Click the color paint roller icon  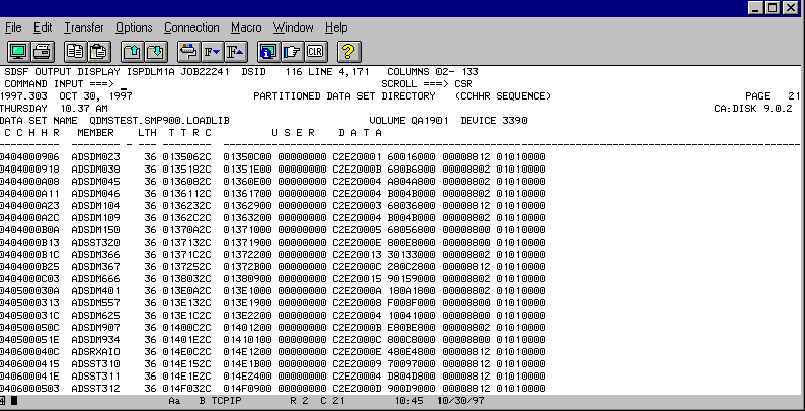coord(188,52)
